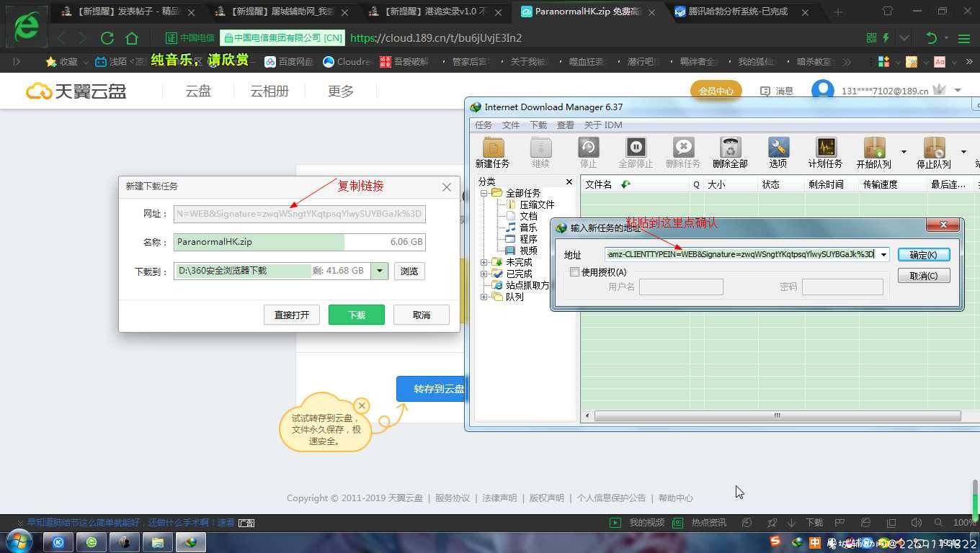
Task: Click user avatar icon in 天翼云盘 header
Action: pos(822,90)
